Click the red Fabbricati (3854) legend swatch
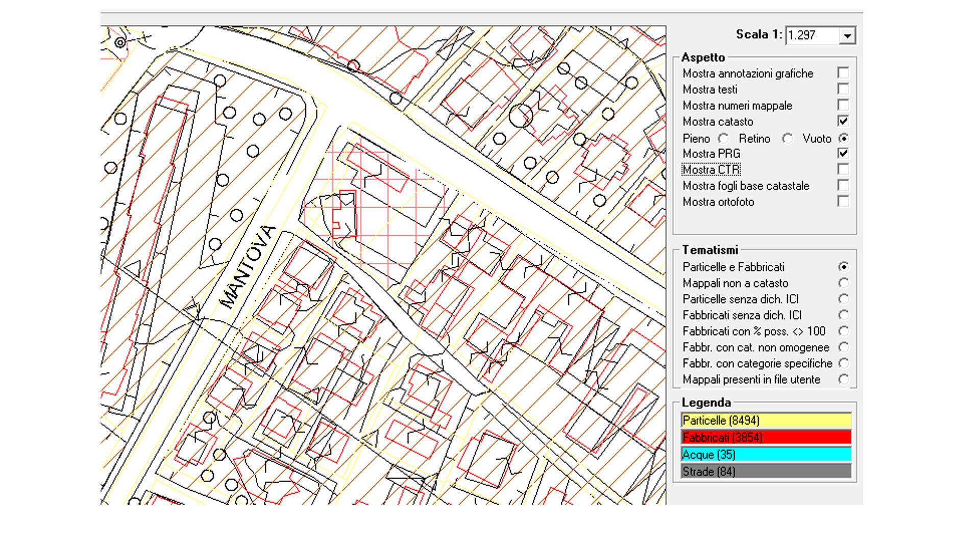 click(766, 437)
